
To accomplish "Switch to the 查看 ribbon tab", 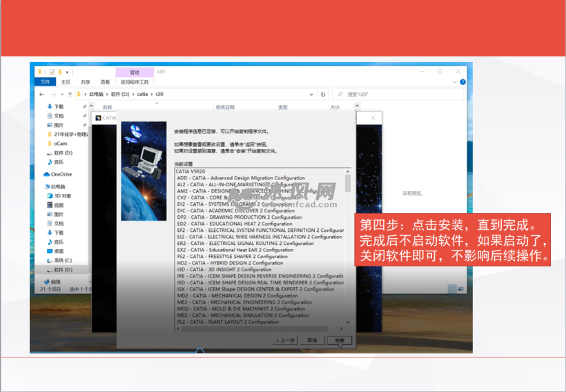I will point(105,82).
